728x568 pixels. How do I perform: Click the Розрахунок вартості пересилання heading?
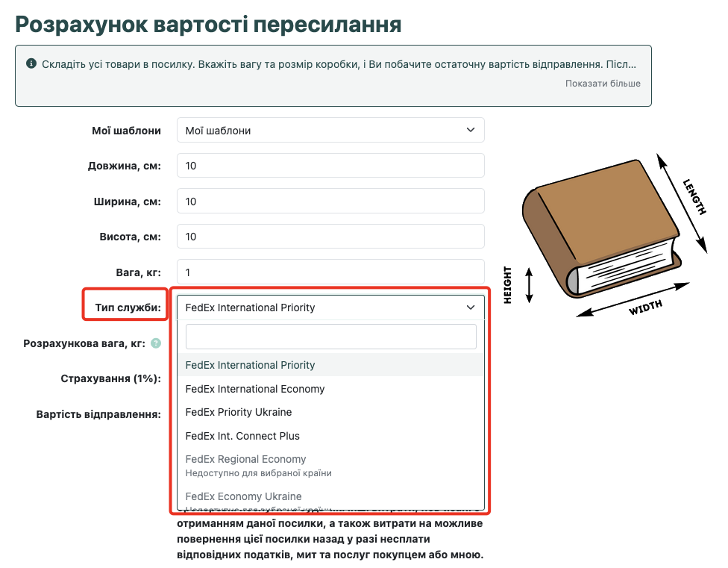(208, 25)
